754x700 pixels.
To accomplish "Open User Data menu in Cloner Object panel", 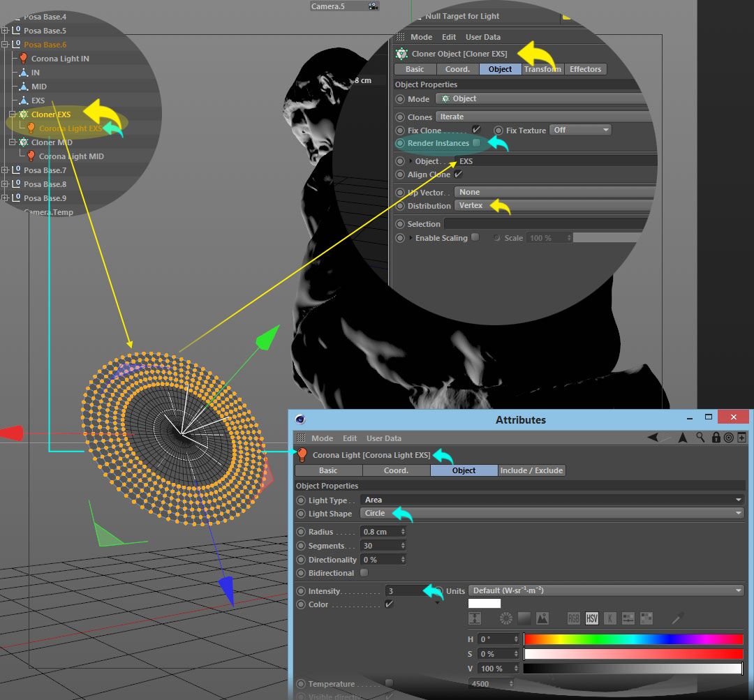I will click(x=483, y=37).
